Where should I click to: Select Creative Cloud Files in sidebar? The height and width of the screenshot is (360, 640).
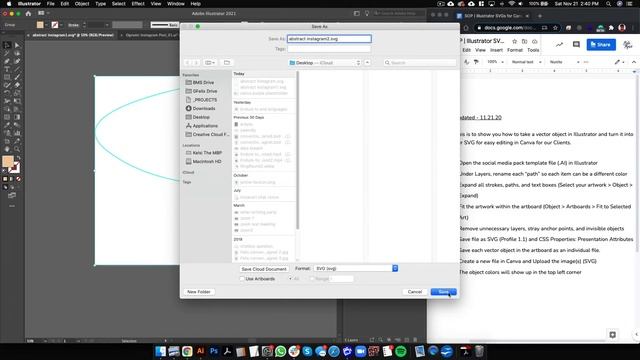207,134
